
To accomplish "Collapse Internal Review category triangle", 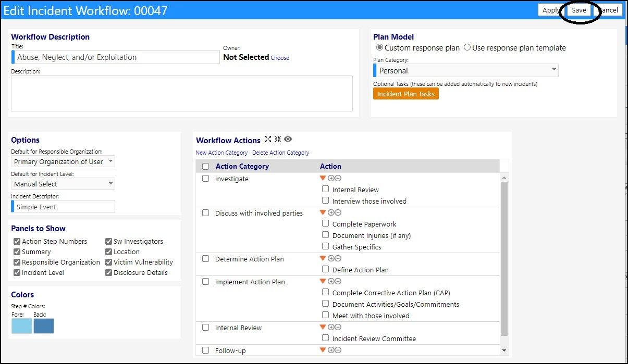I will pyautogui.click(x=323, y=327).
